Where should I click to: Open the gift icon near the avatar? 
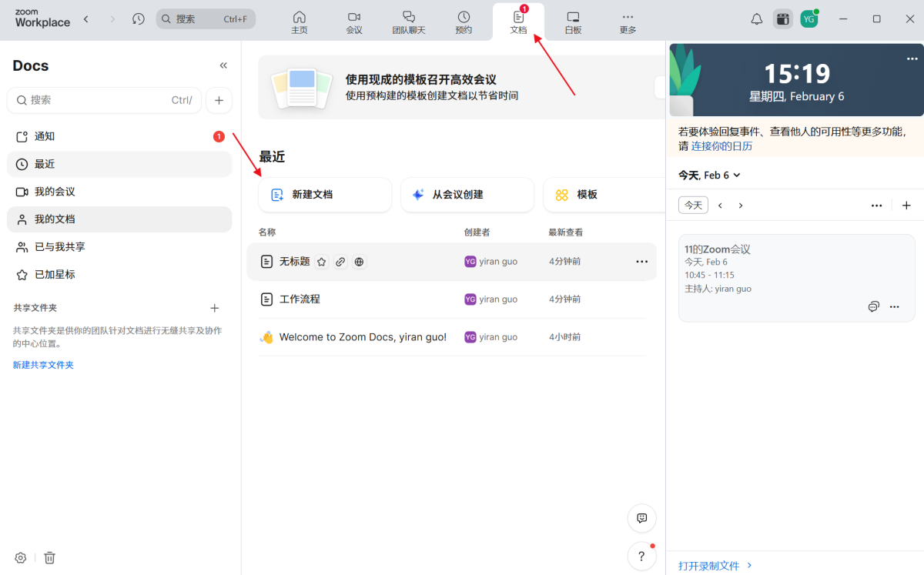pos(782,18)
